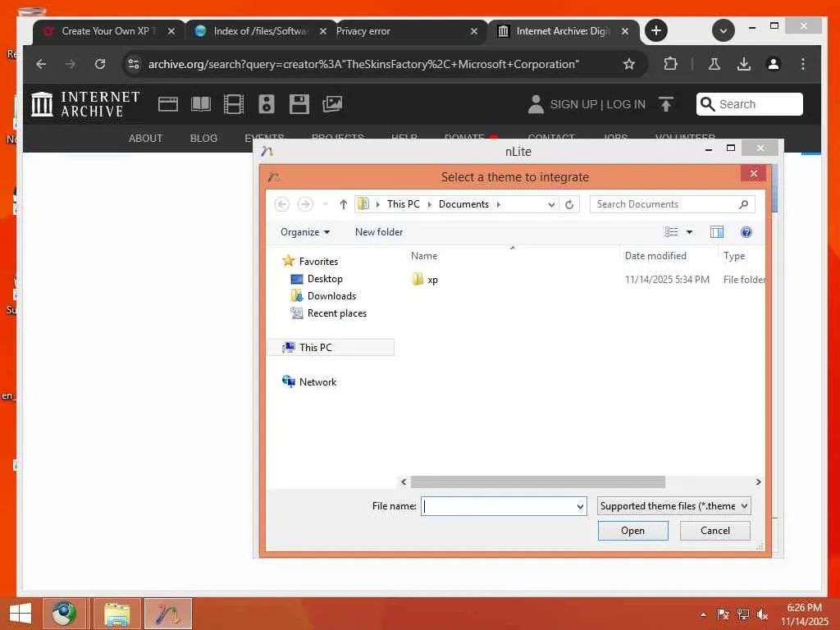Screen dimensions: 840x630
Task: Open Chrome three-dot menu
Action: coord(802,64)
